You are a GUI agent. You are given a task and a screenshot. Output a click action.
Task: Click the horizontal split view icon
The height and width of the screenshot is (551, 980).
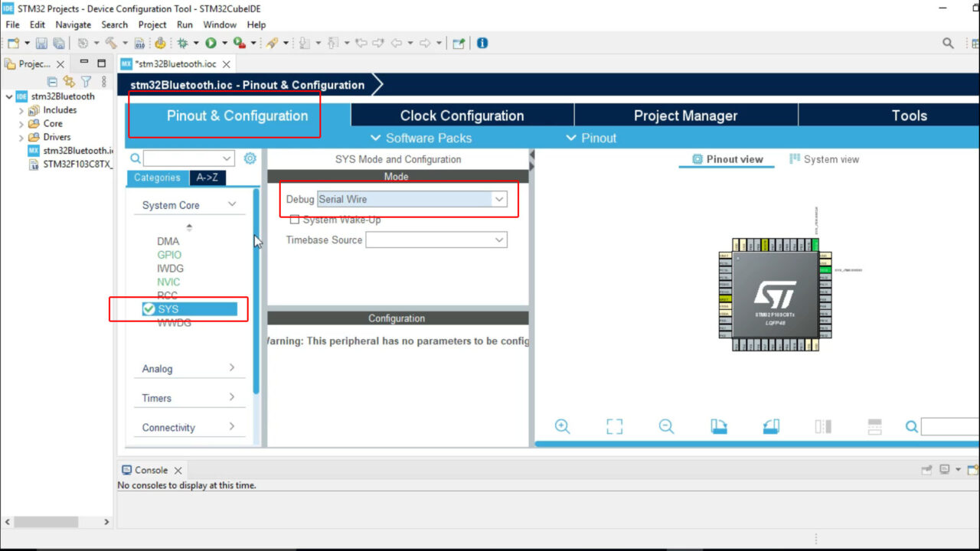pyautogui.click(x=875, y=427)
